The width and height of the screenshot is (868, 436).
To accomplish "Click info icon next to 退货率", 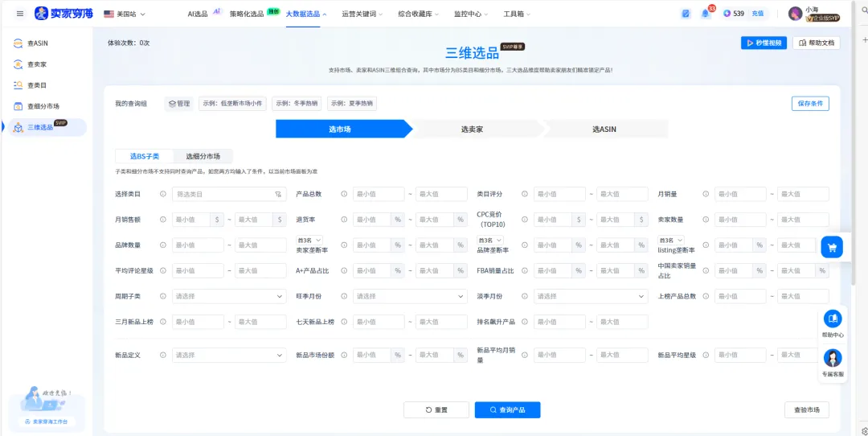I will 344,220.
